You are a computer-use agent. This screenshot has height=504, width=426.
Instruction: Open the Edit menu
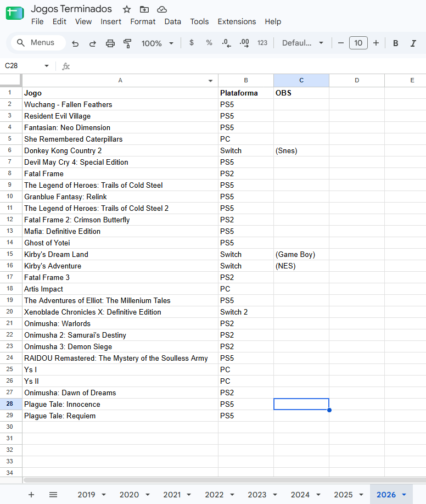[x=59, y=21]
